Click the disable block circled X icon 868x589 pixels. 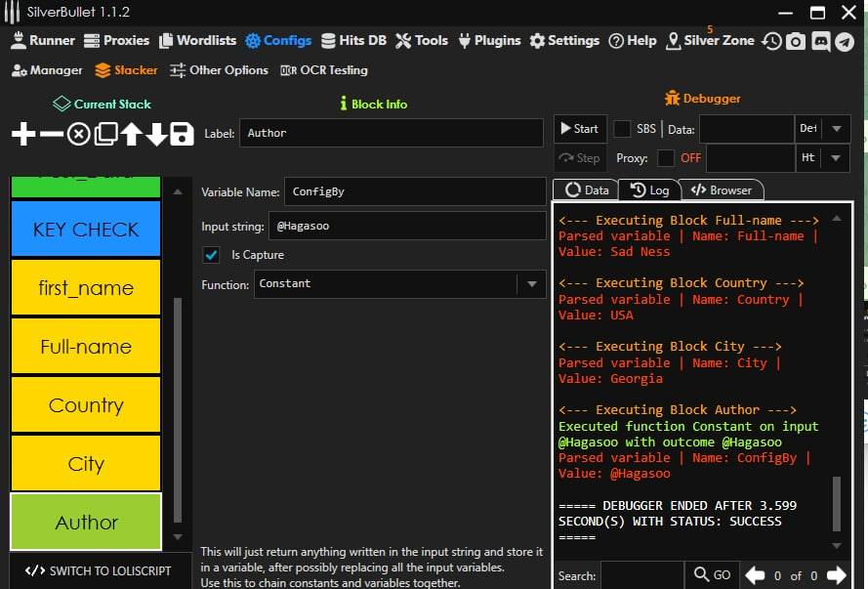click(78, 135)
